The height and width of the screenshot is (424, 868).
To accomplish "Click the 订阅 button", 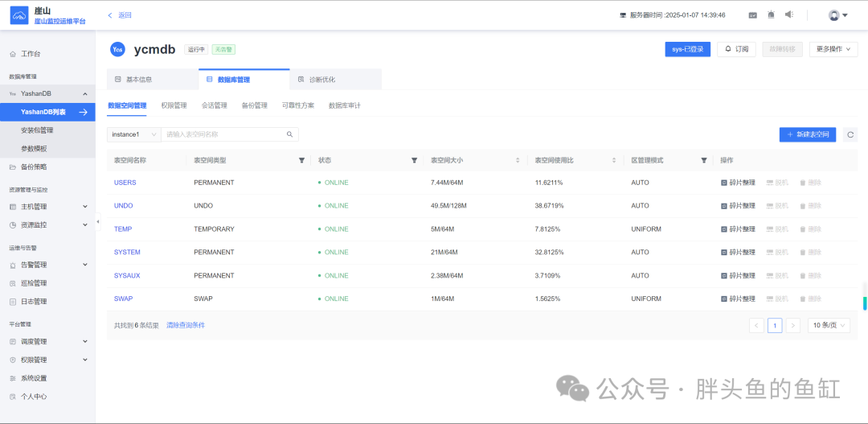I will [x=736, y=49].
